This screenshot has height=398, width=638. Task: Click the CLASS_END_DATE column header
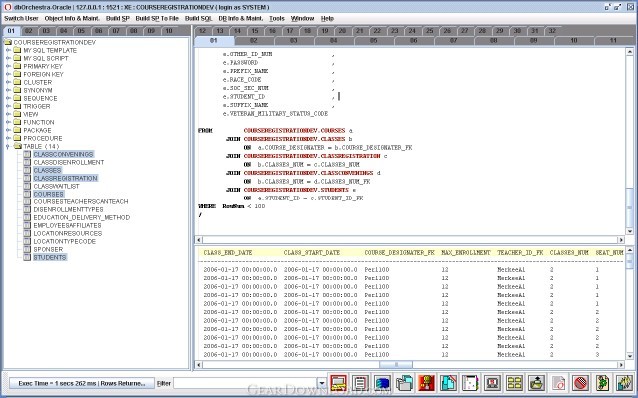pos(228,253)
